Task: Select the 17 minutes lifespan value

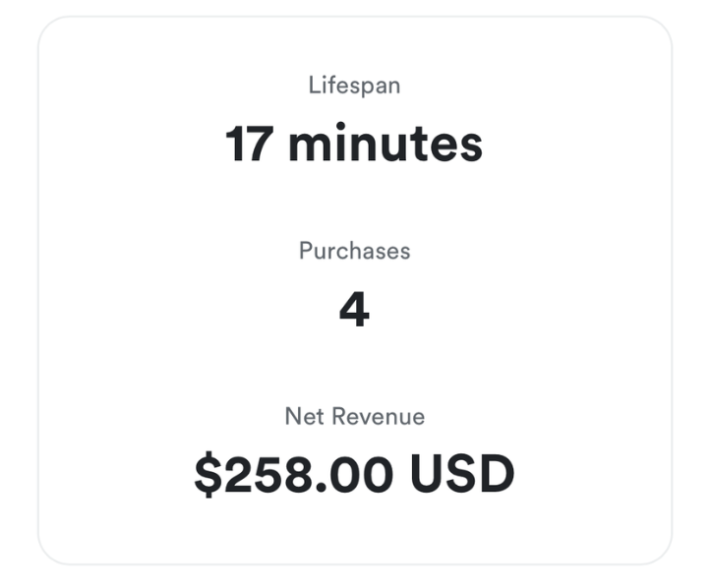Action: click(354, 144)
